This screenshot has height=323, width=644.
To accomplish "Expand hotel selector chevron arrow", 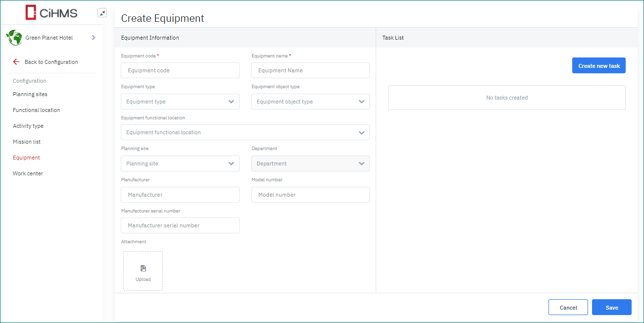I will (94, 38).
